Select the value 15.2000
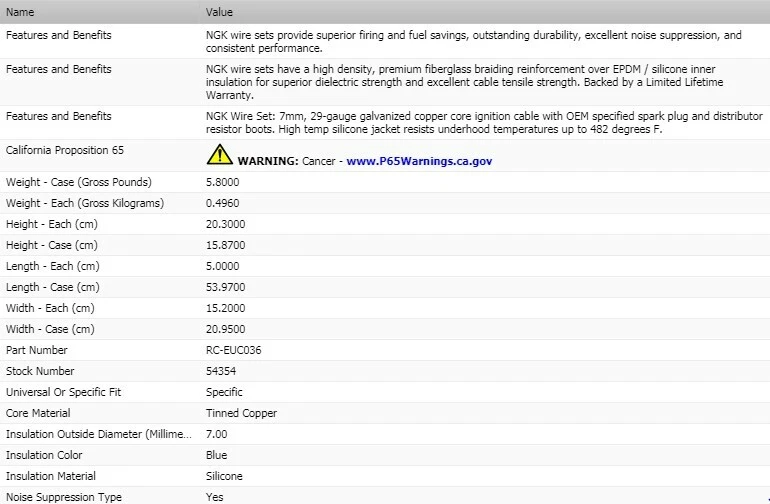This screenshot has width=770, height=504. pos(225,308)
